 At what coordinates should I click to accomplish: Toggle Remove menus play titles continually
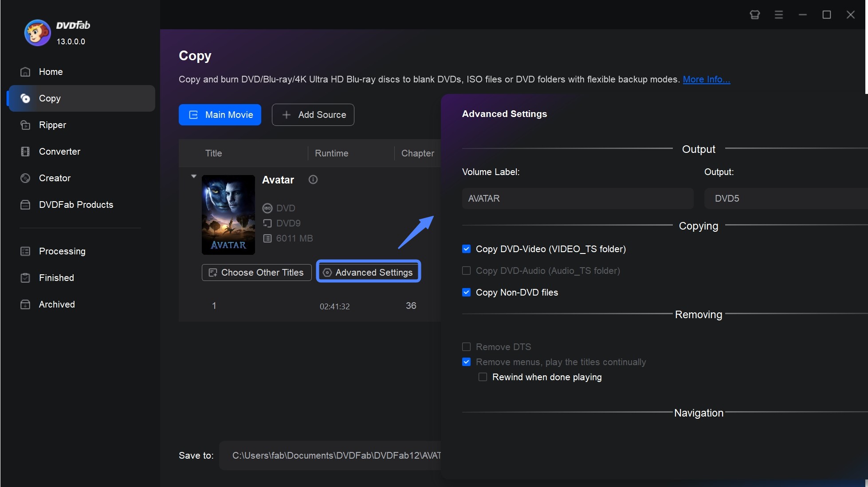coord(467,362)
